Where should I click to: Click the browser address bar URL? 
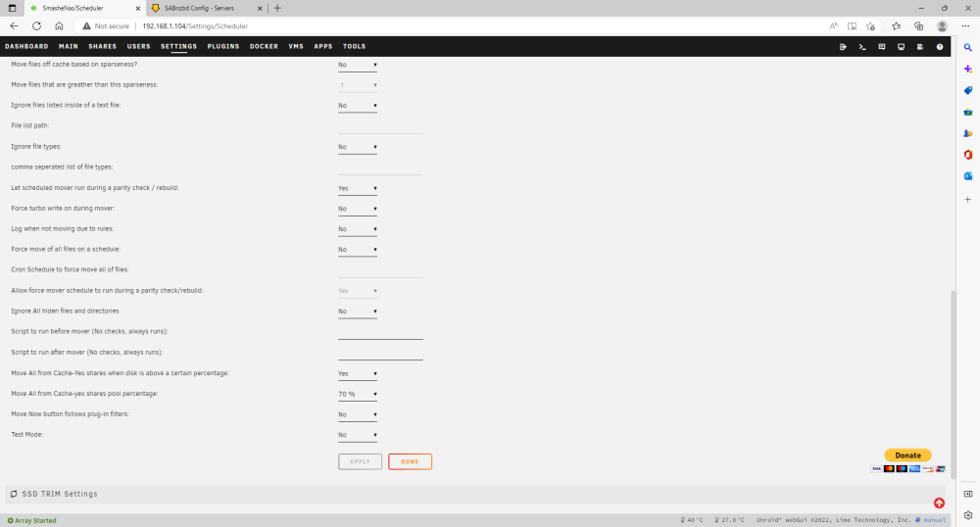(195, 26)
